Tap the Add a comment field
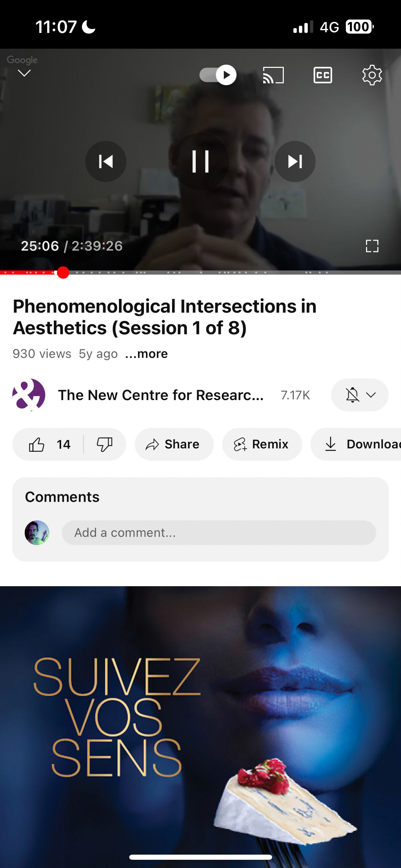Image resolution: width=401 pixels, height=868 pixels. (x=219, y=533)
